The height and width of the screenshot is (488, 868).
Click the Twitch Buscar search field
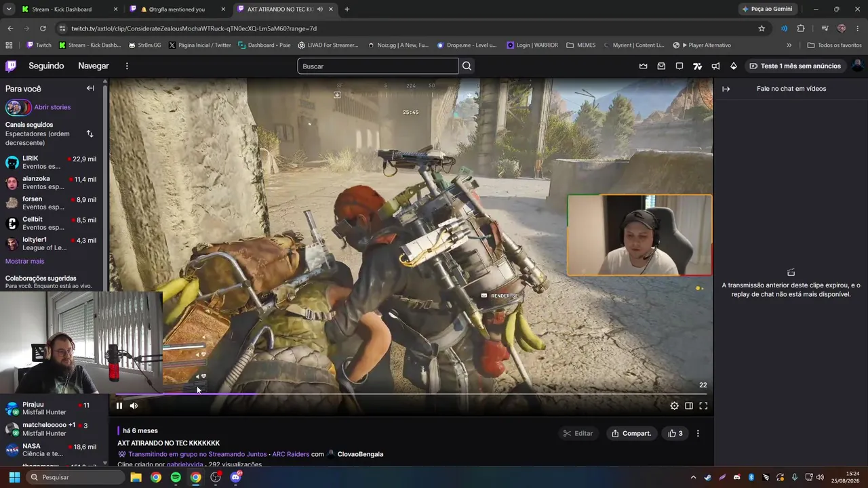click(x=378, y=66)
